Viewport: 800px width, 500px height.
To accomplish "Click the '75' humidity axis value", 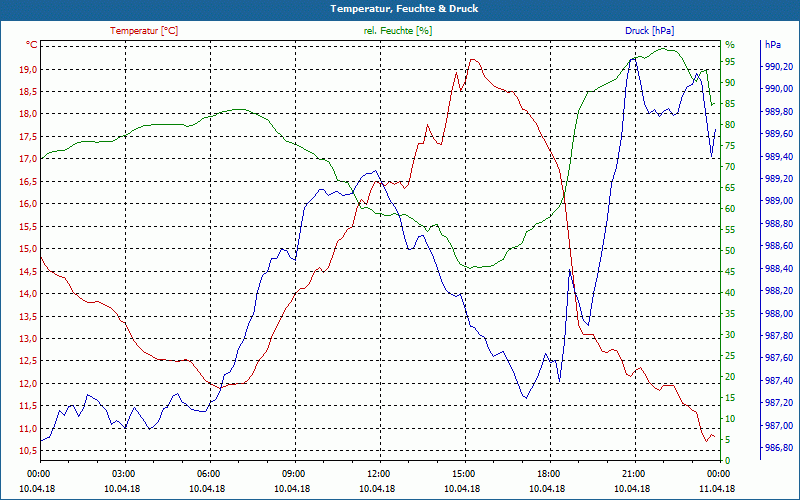I will click(x=730, y=146).
